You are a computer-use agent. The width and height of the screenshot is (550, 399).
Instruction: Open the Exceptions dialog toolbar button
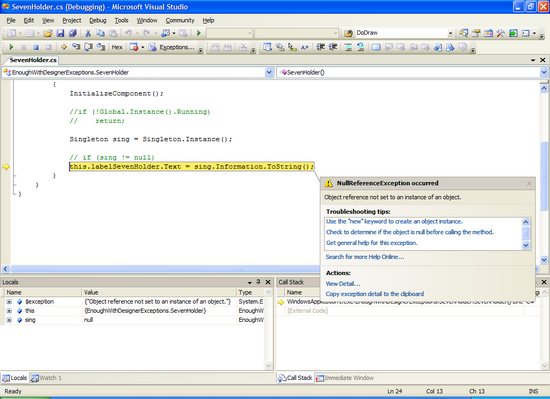click(172, 47)
